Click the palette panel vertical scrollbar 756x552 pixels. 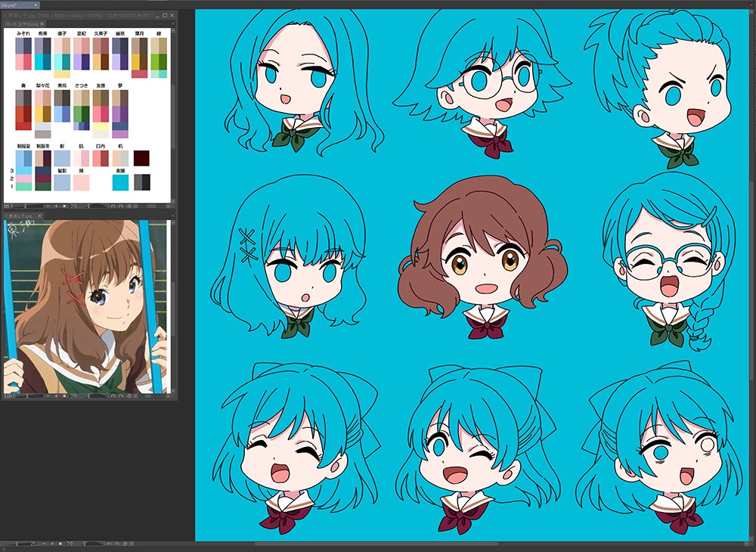(174, 116)
